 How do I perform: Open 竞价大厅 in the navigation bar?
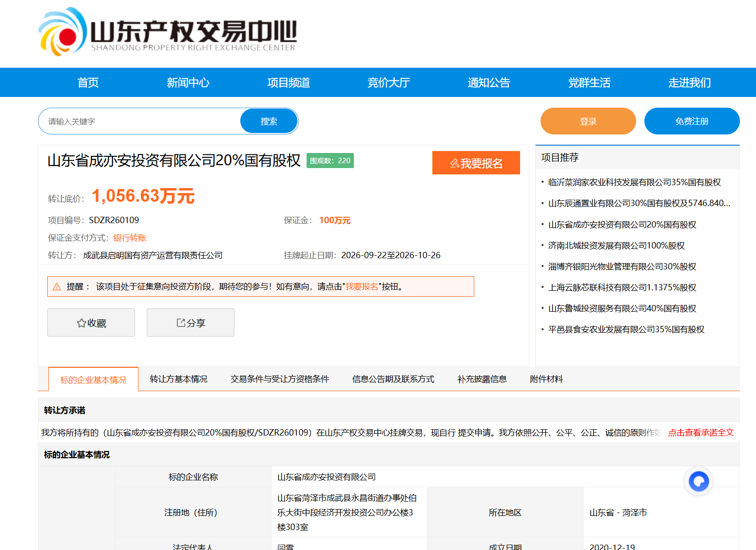388,82
